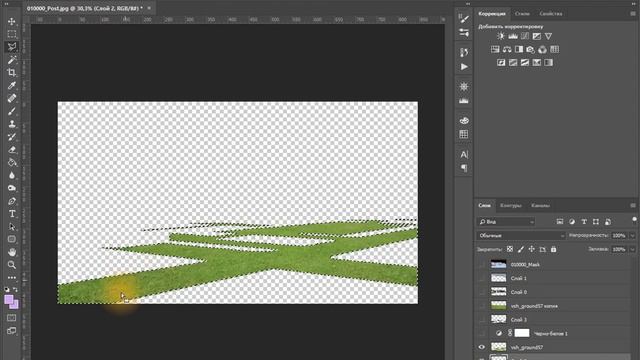Image resolution: width=640 pixels, height=360 pixels.
Task: Hide the vsh_ground57 layer
Action: pyautogui.click(x=482, y=347)
